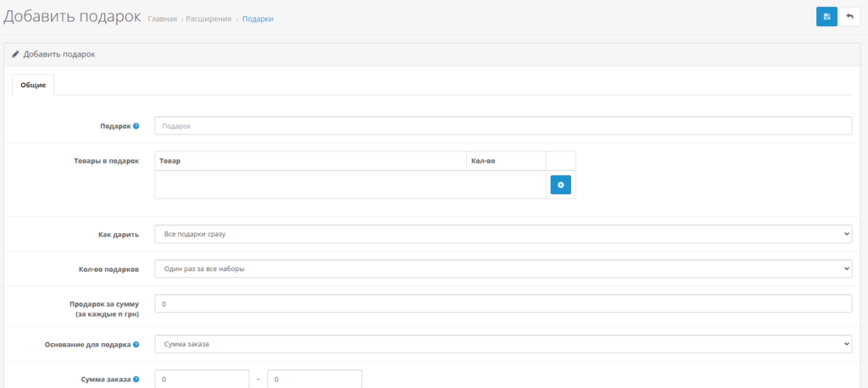Open Расширения breadcrumb link

coord(209,19)
